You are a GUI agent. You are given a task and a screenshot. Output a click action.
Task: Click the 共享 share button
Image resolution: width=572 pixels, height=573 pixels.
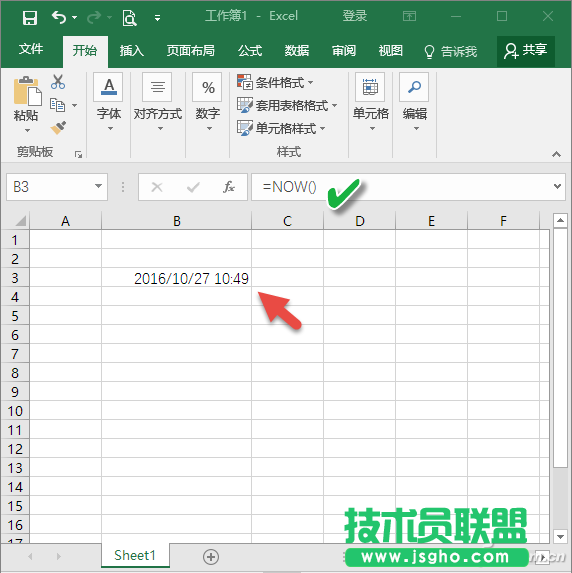526,50
